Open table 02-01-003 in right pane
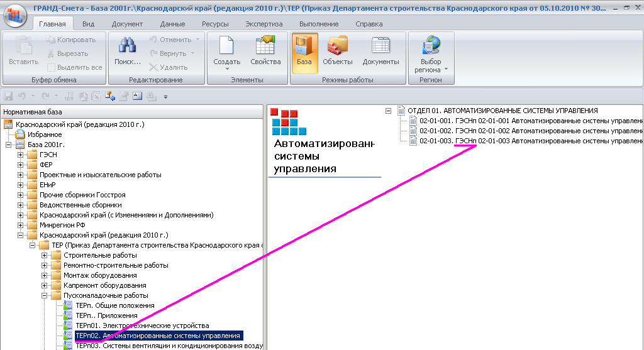This screenshot has width=644, height=350. [x=531, y=141]
